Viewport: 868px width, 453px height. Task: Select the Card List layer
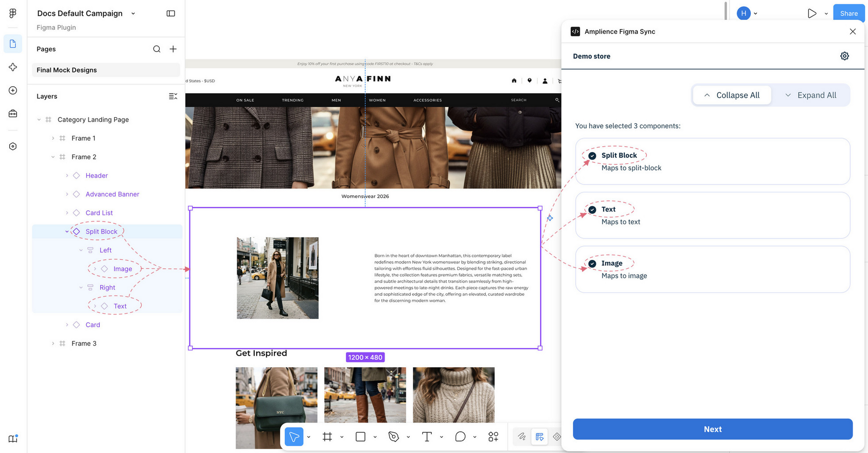99,213
